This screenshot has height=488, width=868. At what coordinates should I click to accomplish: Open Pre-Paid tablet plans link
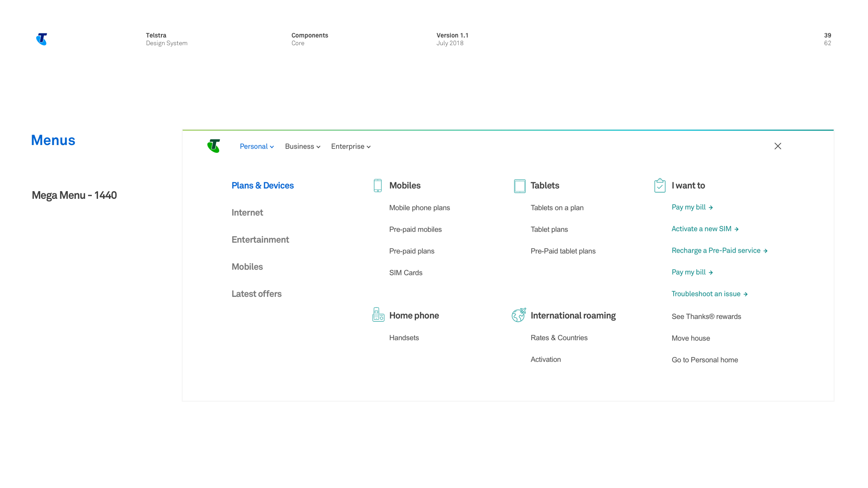[x=563, y=251]
